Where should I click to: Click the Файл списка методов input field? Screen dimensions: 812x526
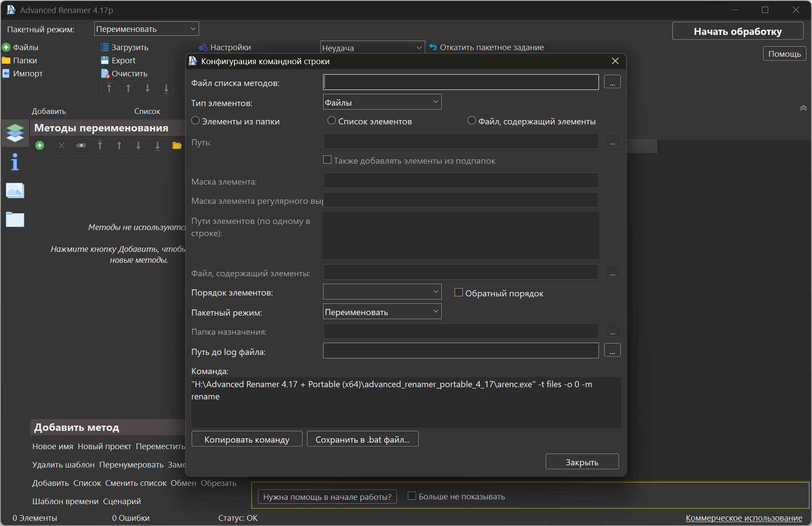(x=461, y=82)
